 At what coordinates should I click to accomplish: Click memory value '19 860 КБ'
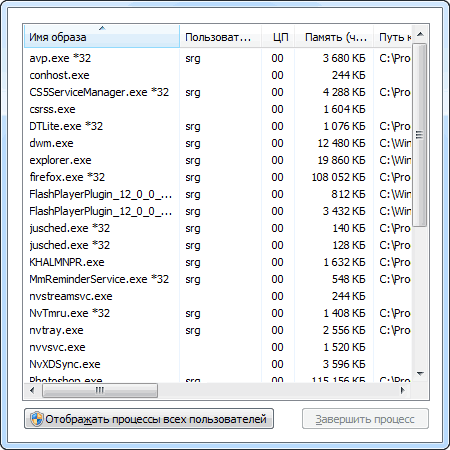[341, 160]
